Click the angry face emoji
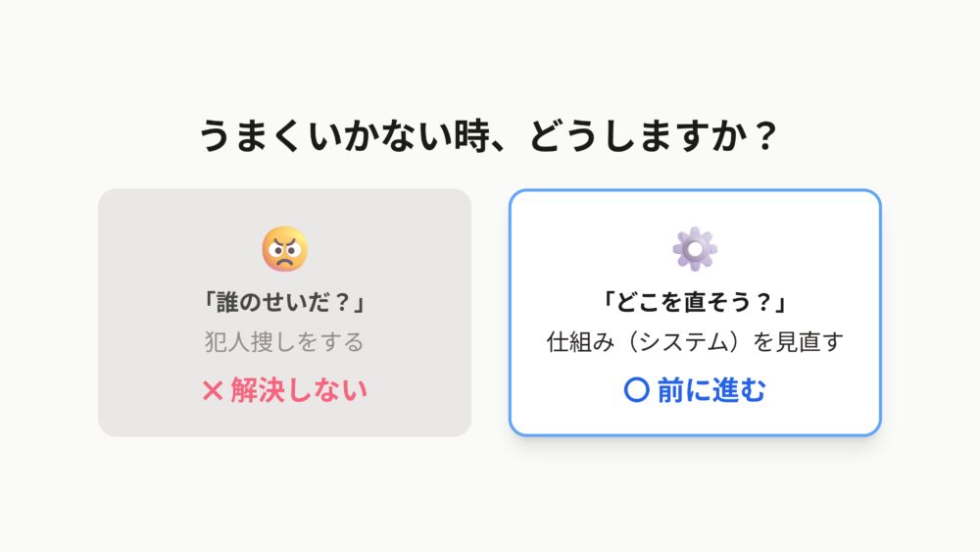 point(284,249)
